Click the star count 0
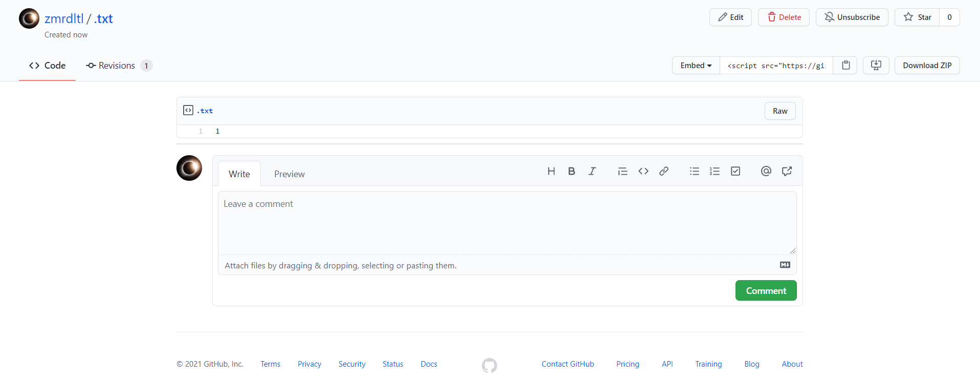980x380 pixels. [x=949, y=17]
